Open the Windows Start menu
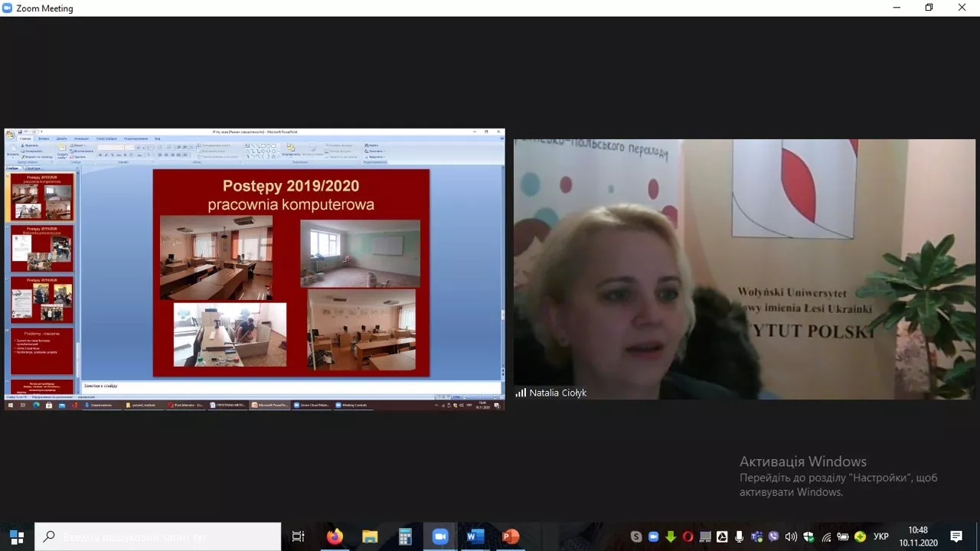 17,536
